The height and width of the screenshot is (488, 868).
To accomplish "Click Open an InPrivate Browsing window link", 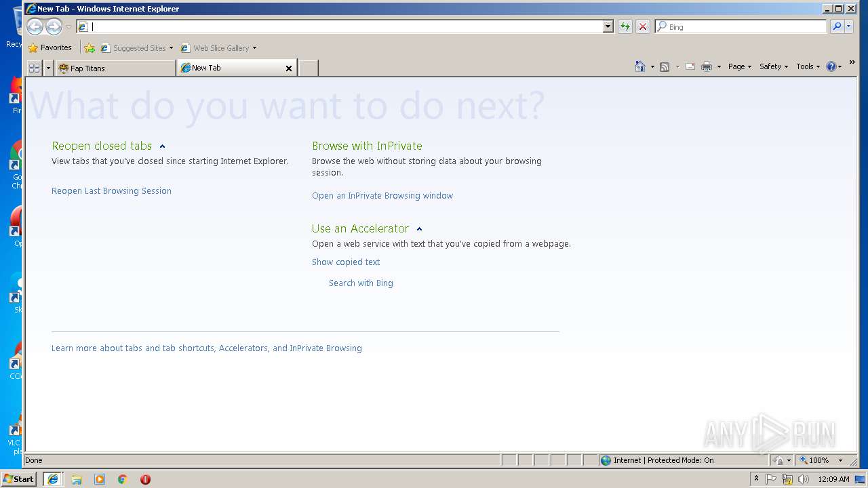I will [x=382, y=196].
